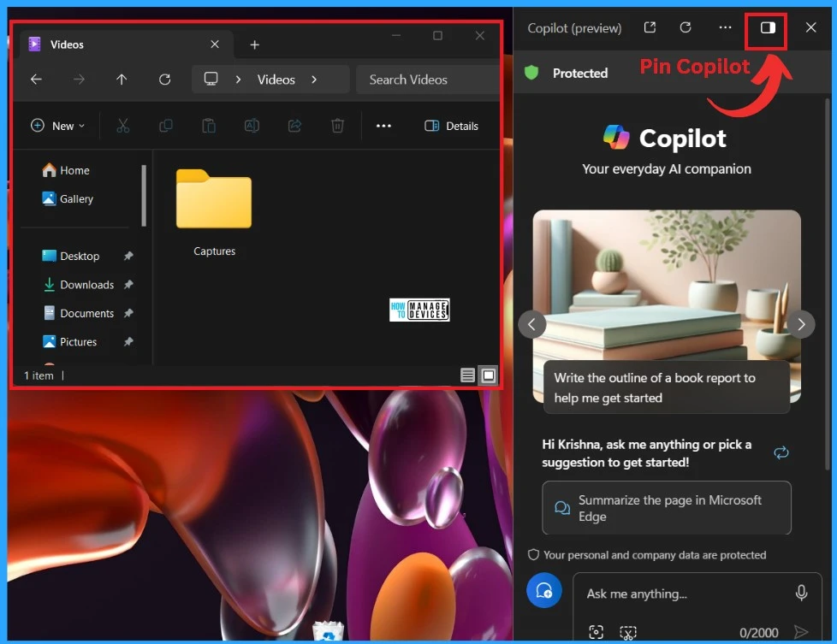Open Recycle Bin on desktop
Viewport: 837px width, 644px height.
pyautogui.click(x=328, y=631)
